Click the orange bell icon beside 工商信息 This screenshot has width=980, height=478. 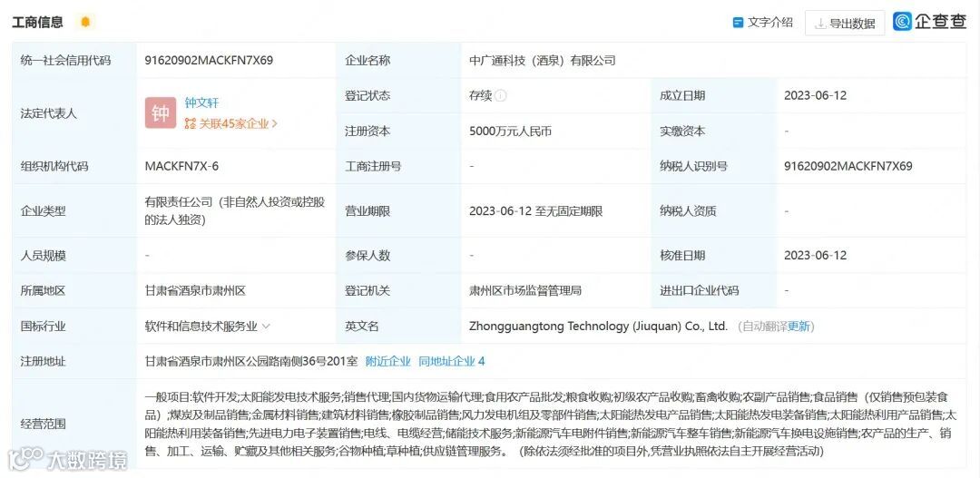pos(85,22)
